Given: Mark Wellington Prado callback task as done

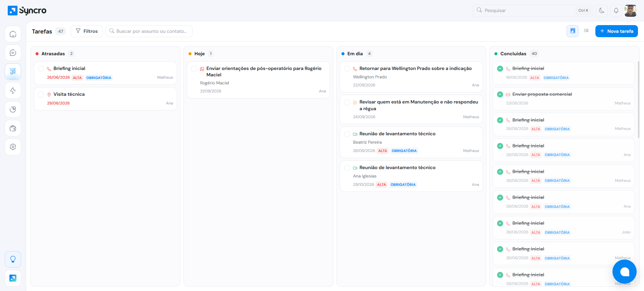Looking at the screenshot, I should [x=347, y=69].
